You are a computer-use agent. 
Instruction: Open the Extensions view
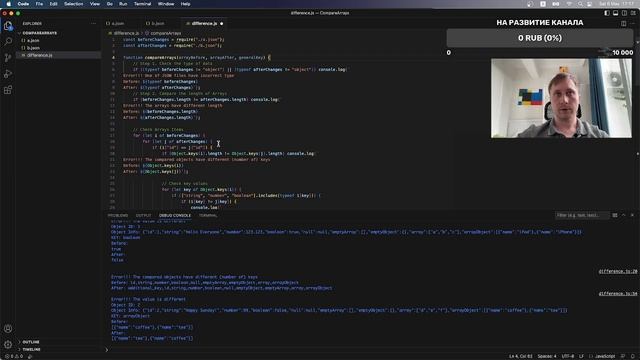[x=8, y=90]
